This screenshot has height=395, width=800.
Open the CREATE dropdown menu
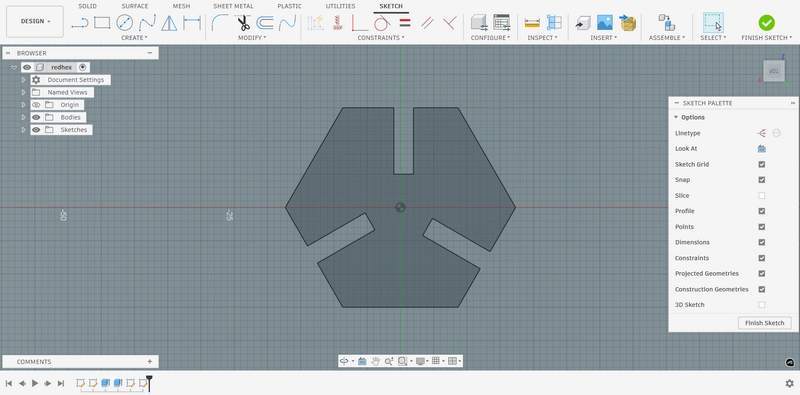[x=134, y=38]
